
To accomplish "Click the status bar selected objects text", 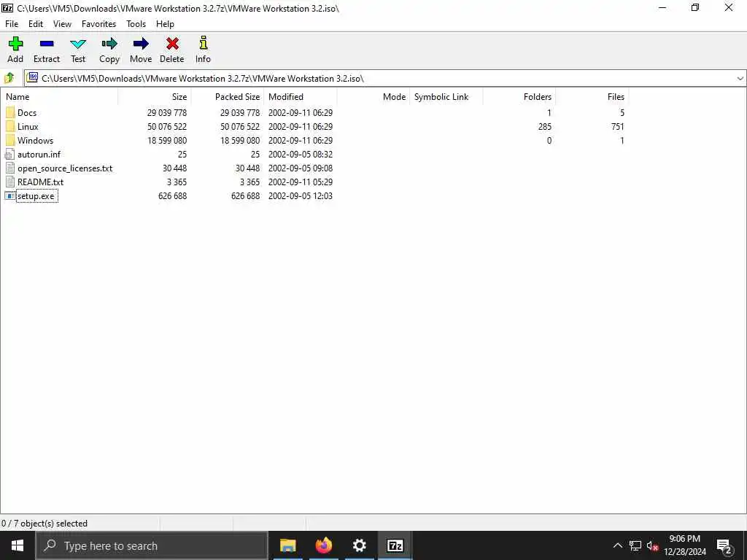I will 44,524.
